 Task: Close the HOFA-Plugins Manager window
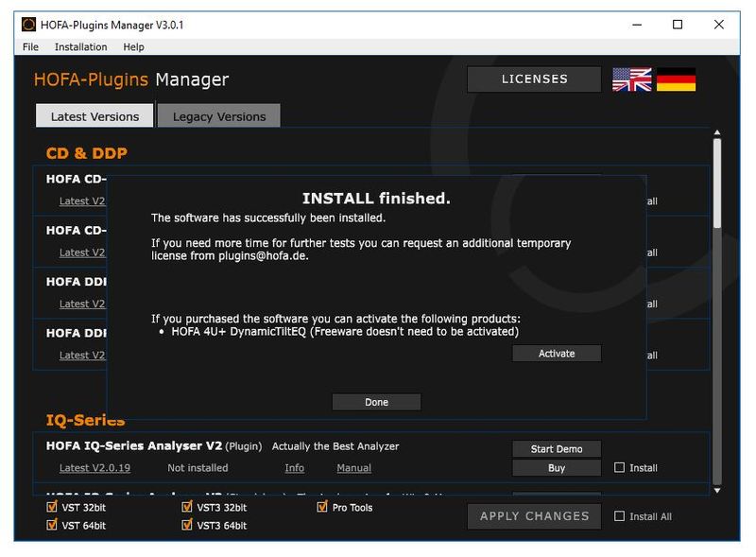718,25
